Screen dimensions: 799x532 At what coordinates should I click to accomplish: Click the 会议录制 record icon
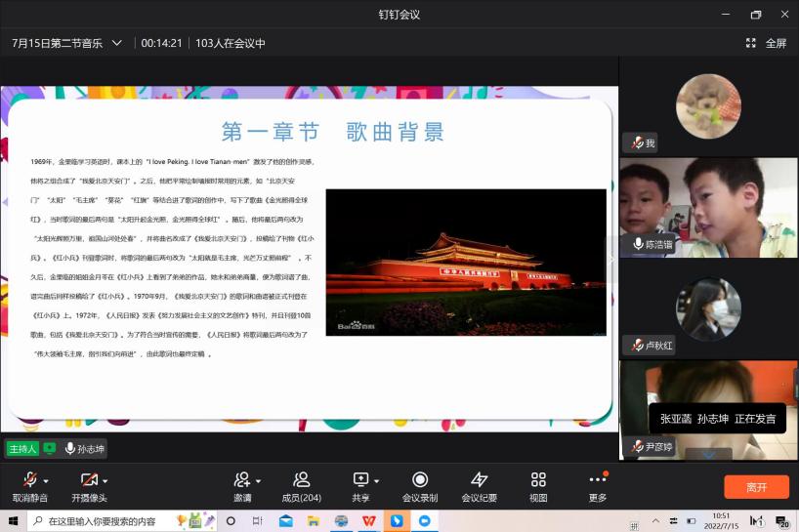[x=420, y=480]
